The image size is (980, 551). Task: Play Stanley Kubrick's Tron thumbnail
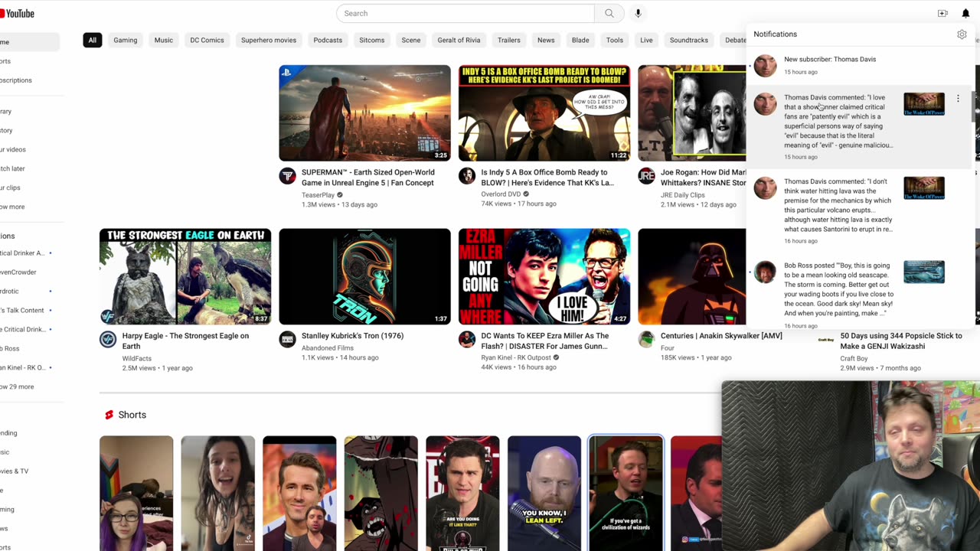(x=365, y=276)
